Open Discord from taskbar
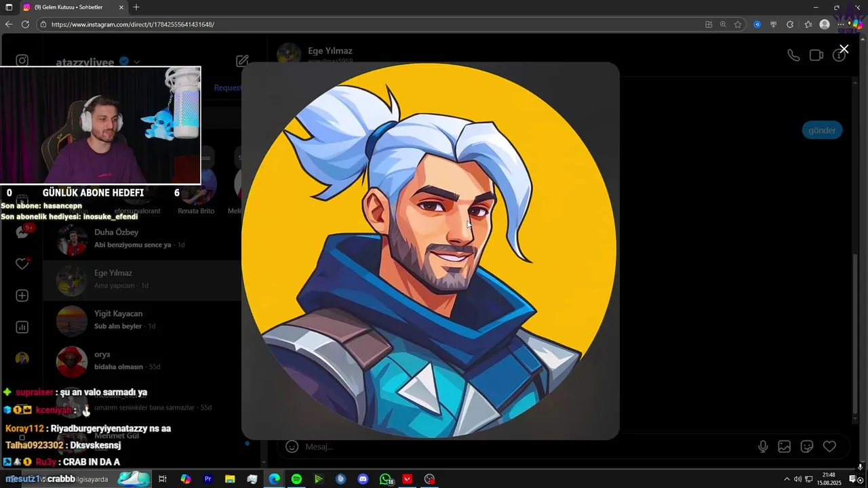This screenshot has width=868, height=488. point(363,479)
